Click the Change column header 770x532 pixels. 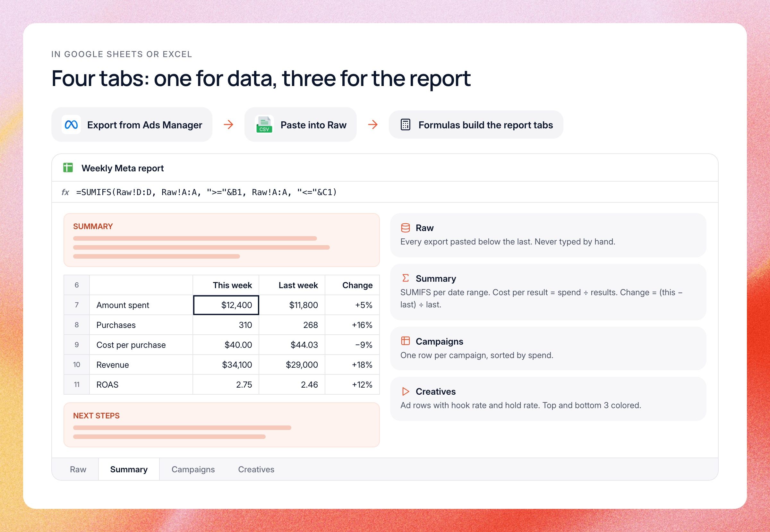tap(352, 285)
